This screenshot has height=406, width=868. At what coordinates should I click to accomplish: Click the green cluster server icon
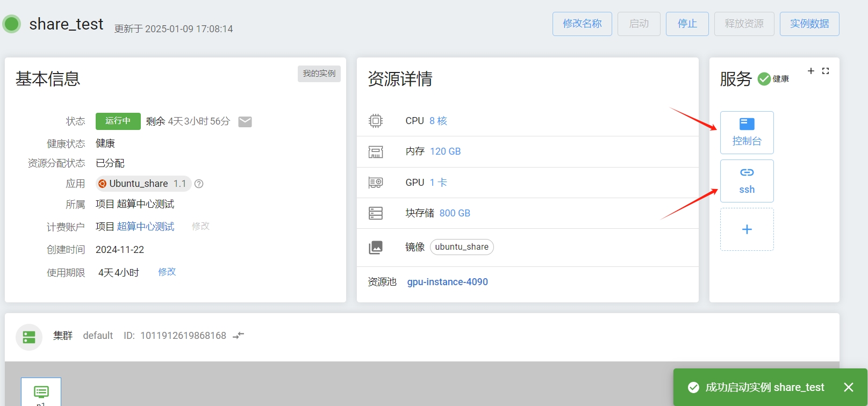pyautogui.click(x=29, y=337)
